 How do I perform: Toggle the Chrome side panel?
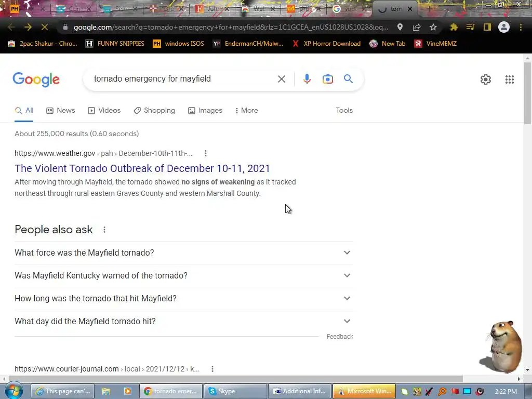click(x=487, y=27)
